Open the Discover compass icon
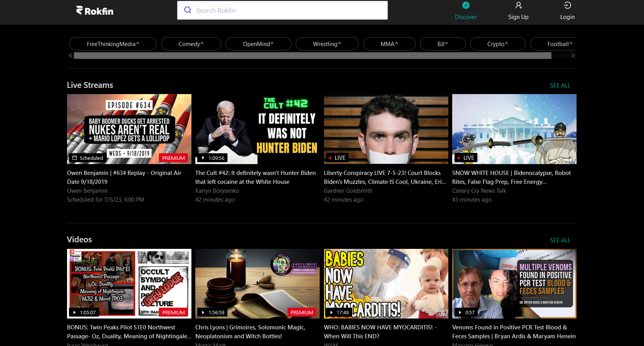Screen dimensions: 644x346 tap(466, 5)
